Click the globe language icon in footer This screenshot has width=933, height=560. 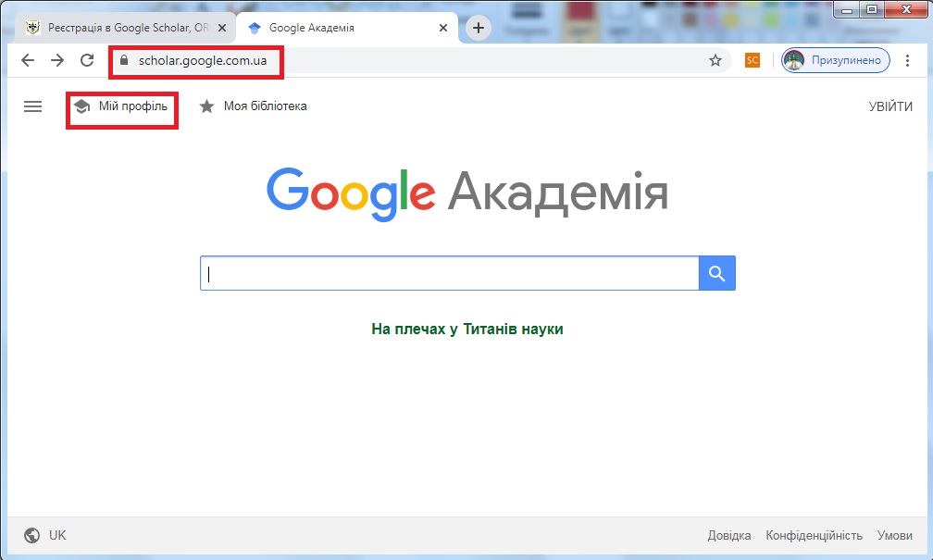click(32, 536)
